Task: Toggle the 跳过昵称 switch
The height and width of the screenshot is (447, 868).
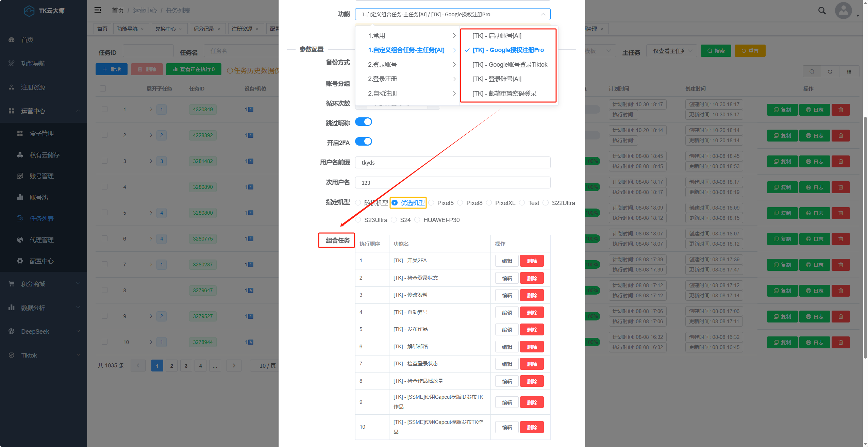Action: point(363,122)
